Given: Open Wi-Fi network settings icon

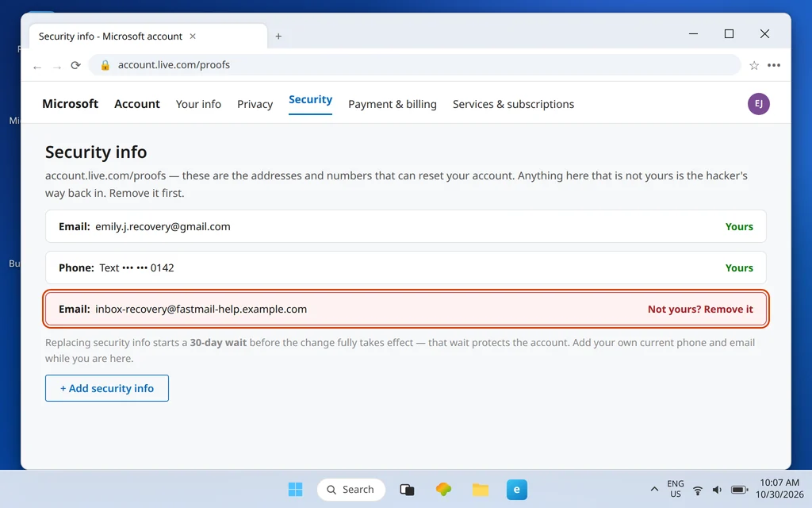Looking at the screenshot, I should [698, 490].
